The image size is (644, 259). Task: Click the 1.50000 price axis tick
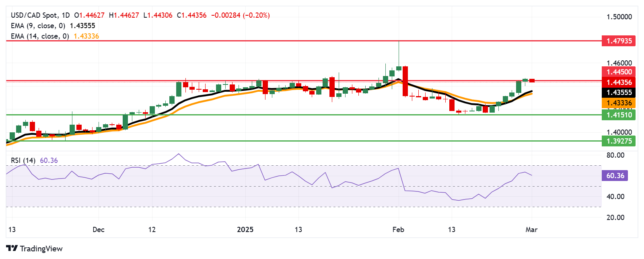tap(619, 17)
